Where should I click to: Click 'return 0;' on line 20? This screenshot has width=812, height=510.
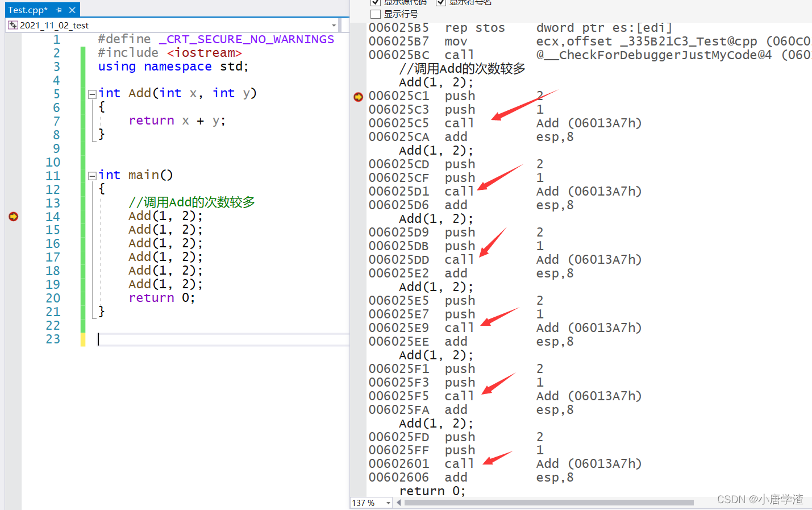(162, 298)
